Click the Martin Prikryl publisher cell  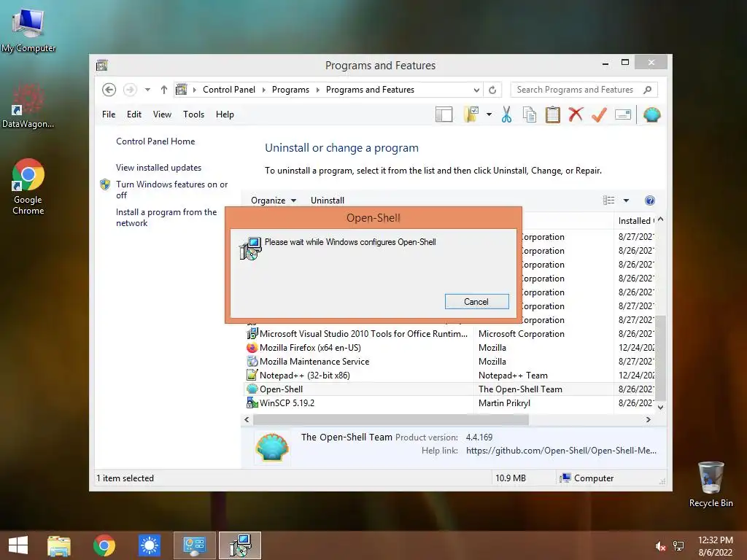504,402
